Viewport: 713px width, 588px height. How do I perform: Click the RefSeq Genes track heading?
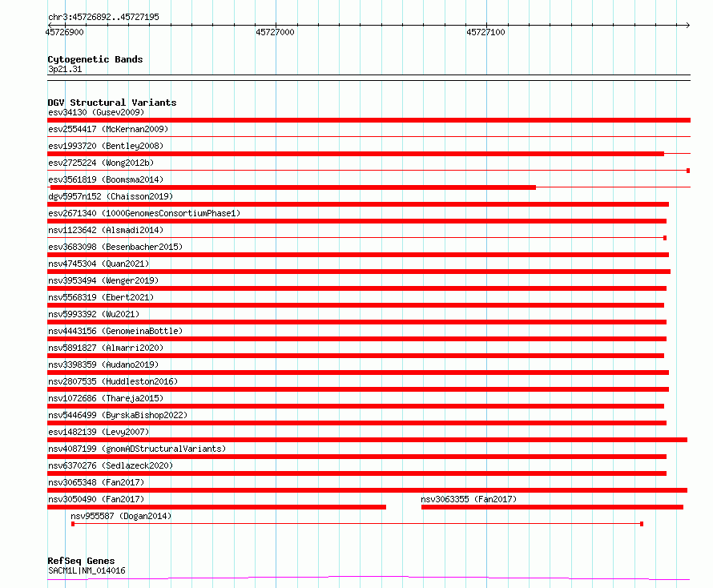[x=81, y=561]
